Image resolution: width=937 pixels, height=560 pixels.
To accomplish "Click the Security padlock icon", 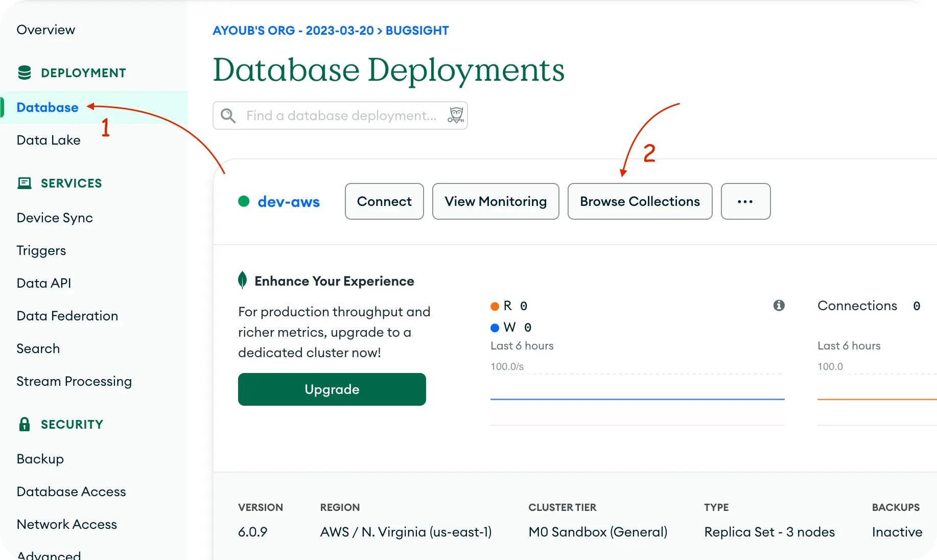I will (25, 424).
